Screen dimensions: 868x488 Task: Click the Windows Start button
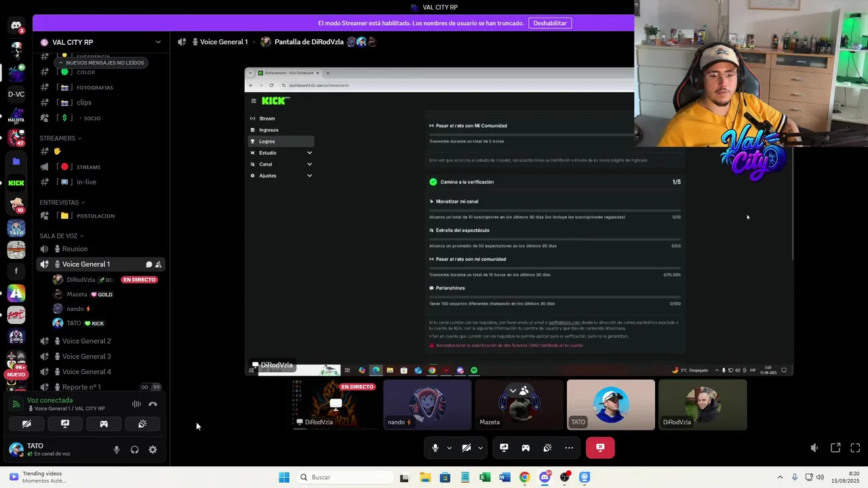pos(284,477)
